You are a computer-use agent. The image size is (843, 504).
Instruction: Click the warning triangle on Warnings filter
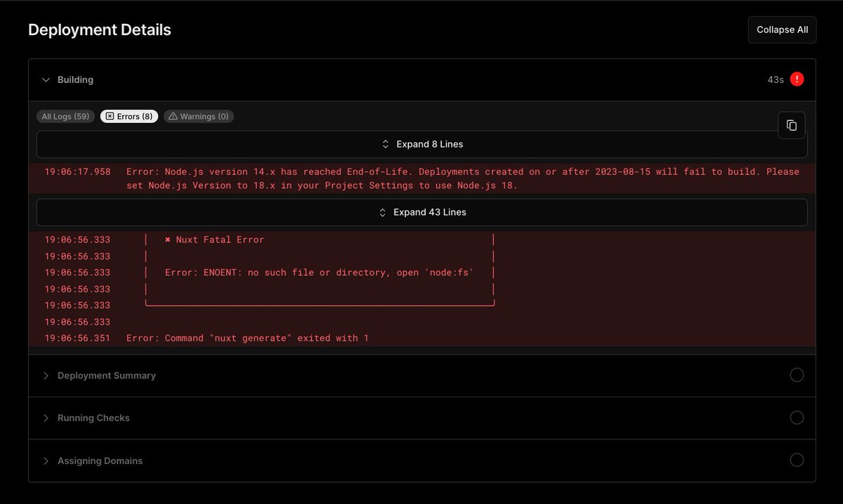[173, 116]
